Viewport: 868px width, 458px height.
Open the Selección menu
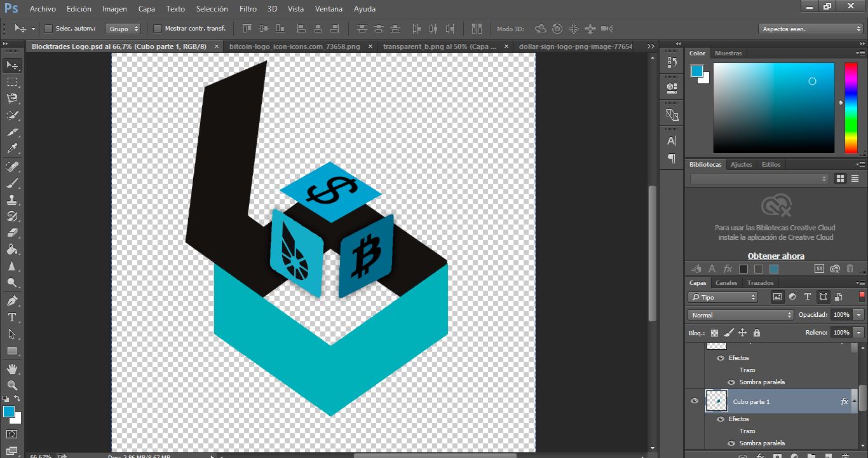tap(212, 9)
